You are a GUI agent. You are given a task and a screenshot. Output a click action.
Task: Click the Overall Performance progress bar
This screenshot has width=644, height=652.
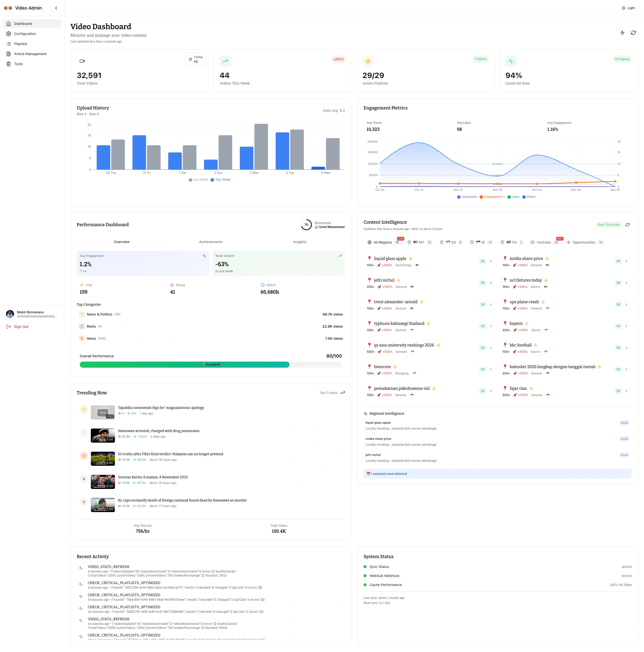click(x=211, y=365)
